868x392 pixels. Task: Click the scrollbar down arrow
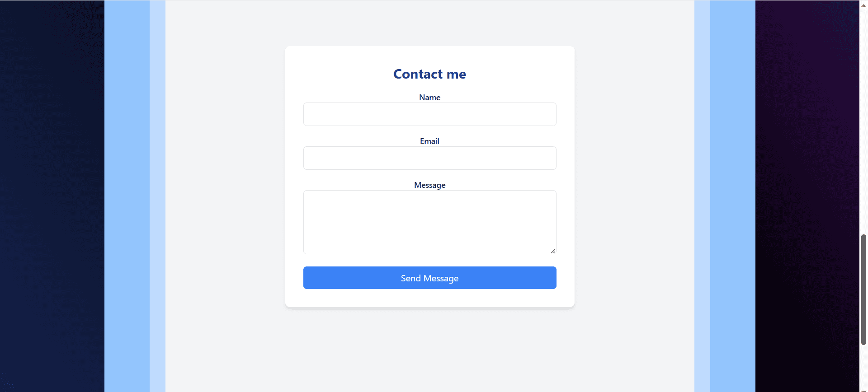(x=863, y=390)
